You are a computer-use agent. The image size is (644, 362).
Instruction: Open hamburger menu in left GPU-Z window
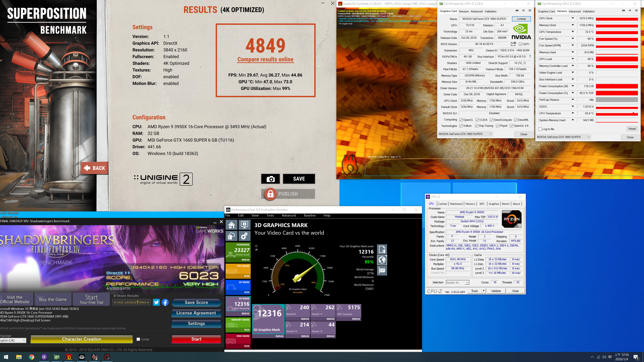click(x=530, y=11)
